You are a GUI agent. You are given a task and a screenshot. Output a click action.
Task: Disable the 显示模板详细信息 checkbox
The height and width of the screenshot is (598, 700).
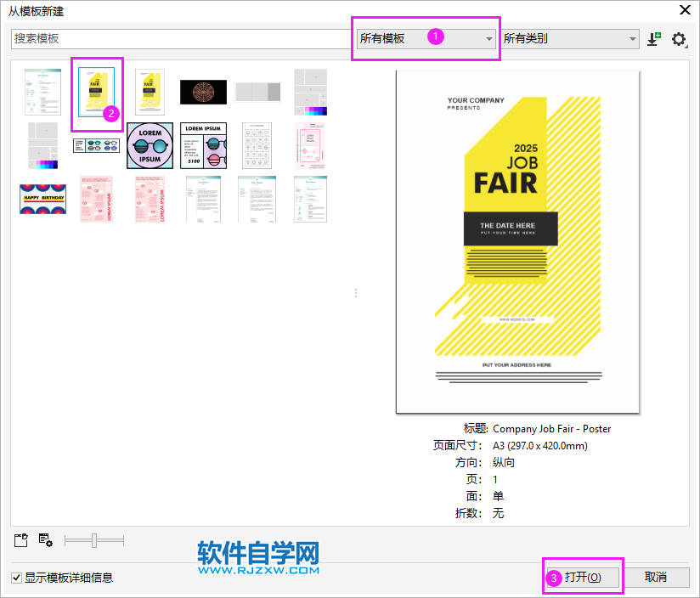tap(16, 578)
